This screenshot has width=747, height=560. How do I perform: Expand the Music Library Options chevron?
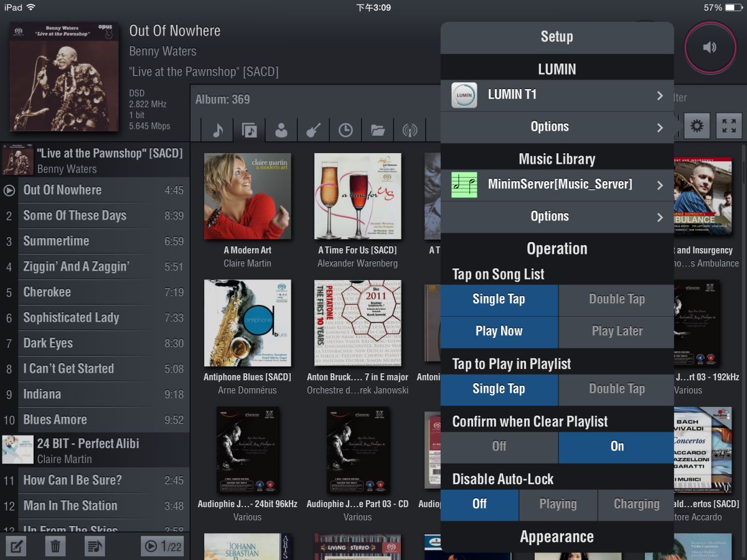pos(660,217)
